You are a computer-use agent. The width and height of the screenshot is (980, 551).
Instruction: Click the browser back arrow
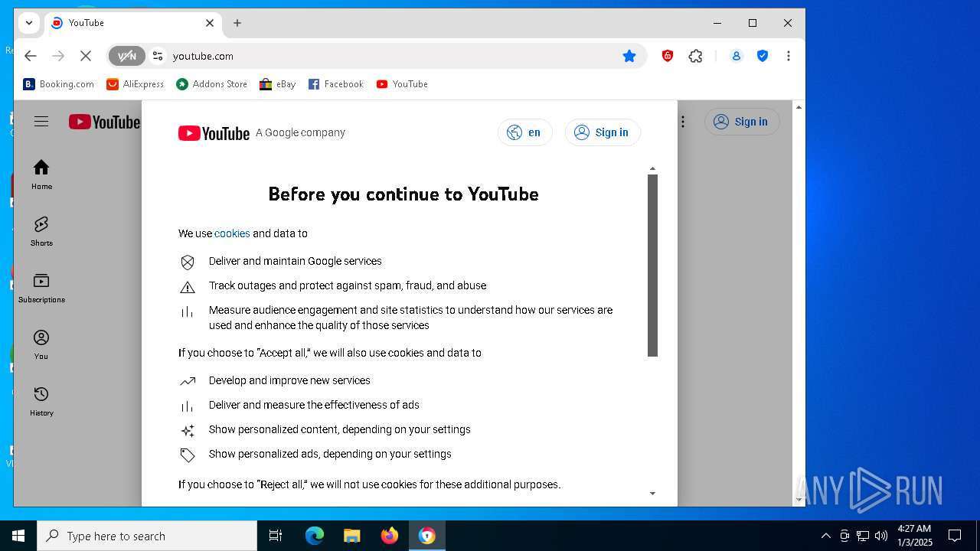tap(31, 56)
